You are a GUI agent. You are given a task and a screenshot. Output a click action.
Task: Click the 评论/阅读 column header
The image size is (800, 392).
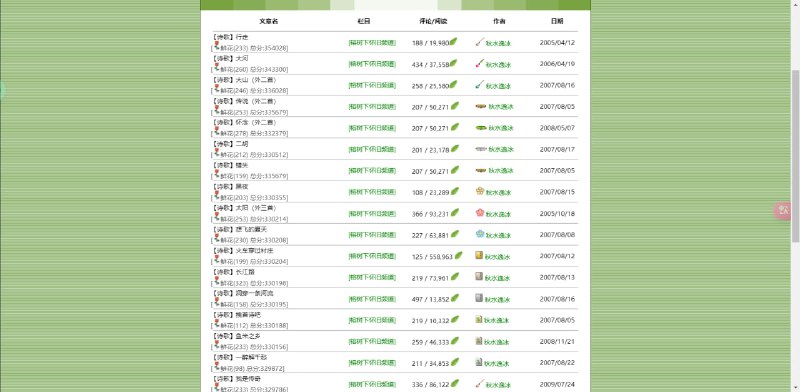point(434,21)
